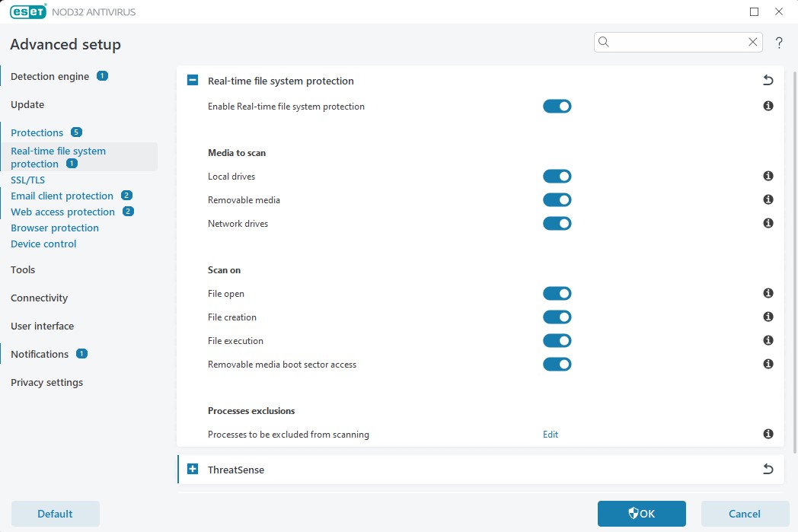Expand the ThreatSense section
Image resolution: width=798 pixels, height=532 pixels.
(193, 470)
